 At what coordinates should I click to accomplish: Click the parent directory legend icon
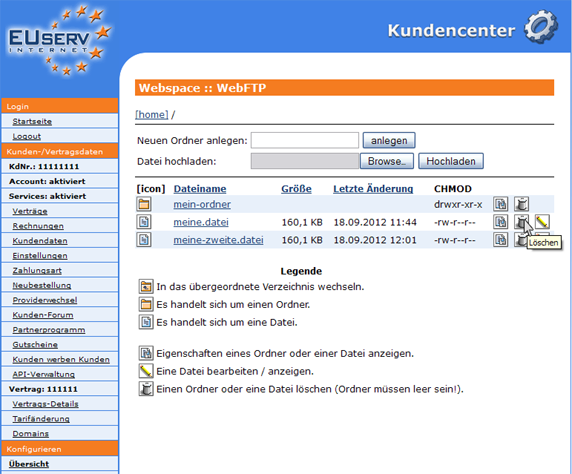pos(146,286)
